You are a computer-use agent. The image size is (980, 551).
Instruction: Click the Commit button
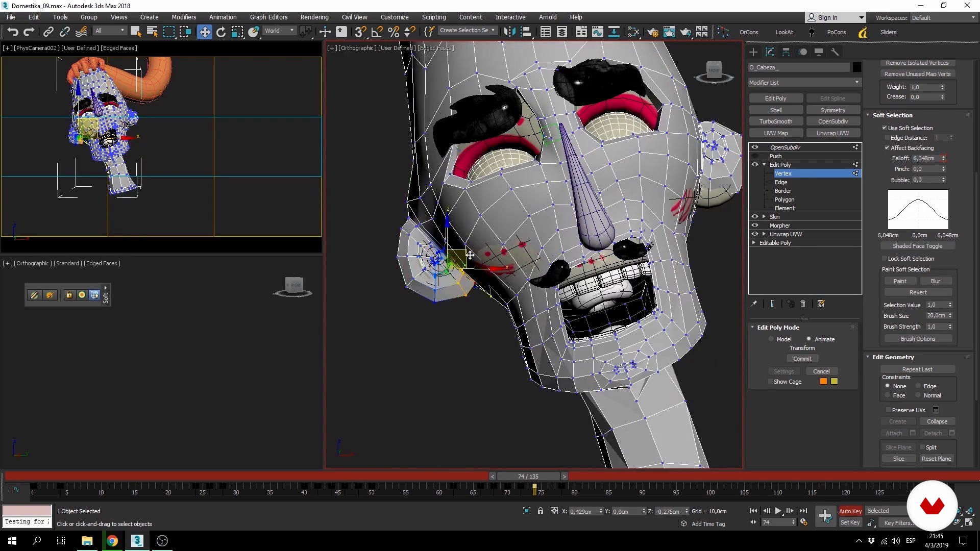coord(802,359)
